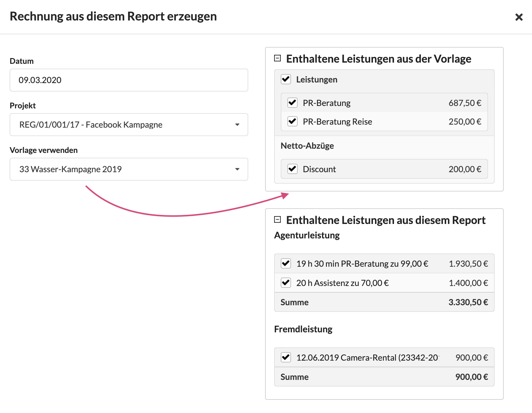This screenshot has width=532, height=413.
Task: Collapse 'Enthaltene Leistungen aus diesem Report' section
Action: click(x=277, y=219)
